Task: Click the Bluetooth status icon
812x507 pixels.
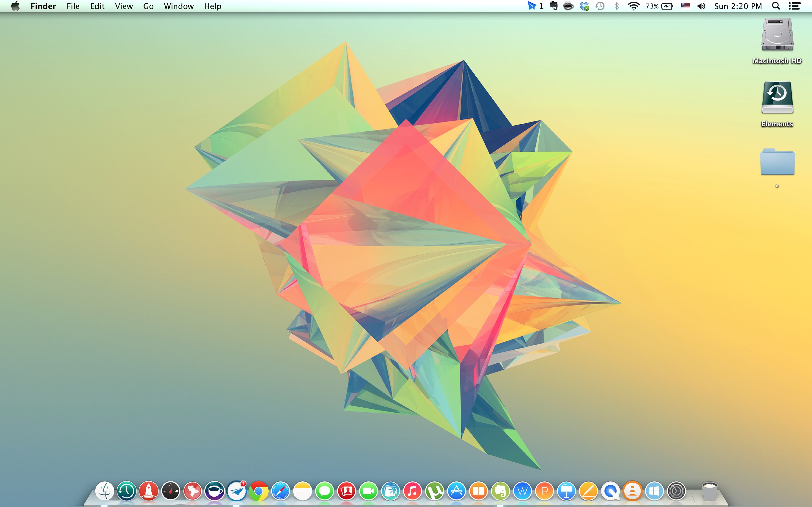Action: tap(616, 6)
